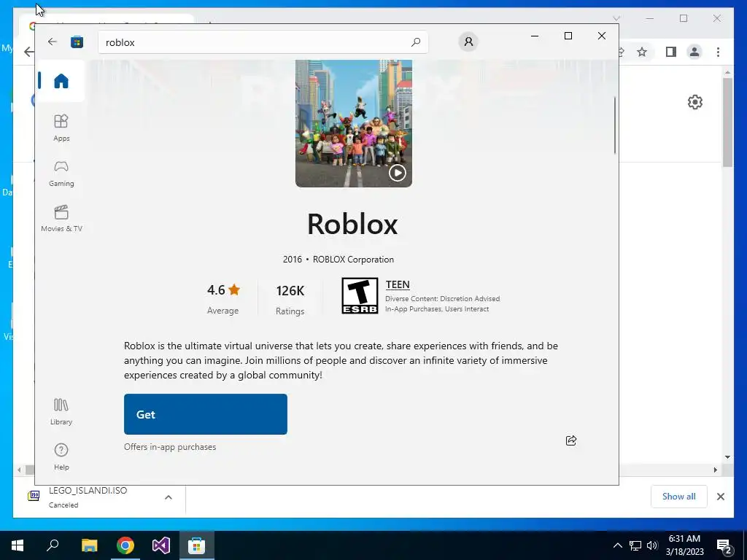Click inside the Store search field
The width and height of the screenshot is (747, 560).
(x=263, y=42)
